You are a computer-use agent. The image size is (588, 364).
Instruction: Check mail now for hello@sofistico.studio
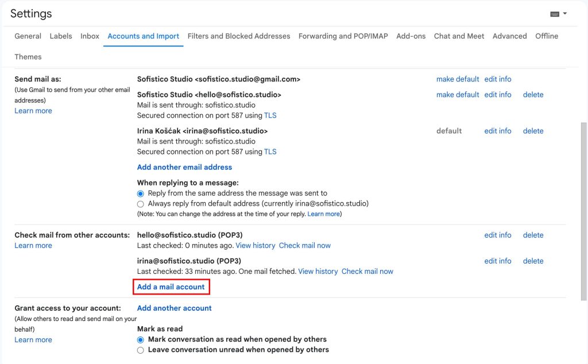(x=304, y=245)
